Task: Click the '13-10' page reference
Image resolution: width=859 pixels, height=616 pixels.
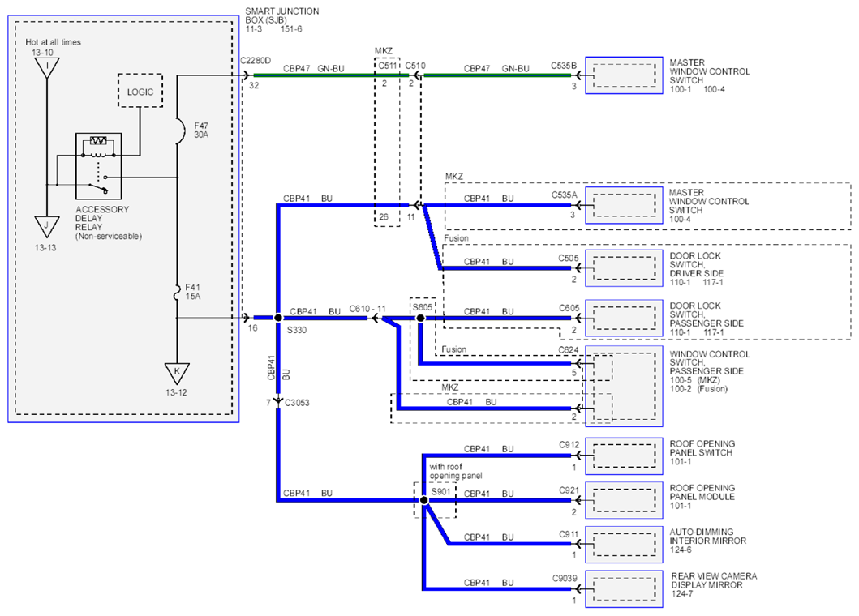Action: point(42,53)
